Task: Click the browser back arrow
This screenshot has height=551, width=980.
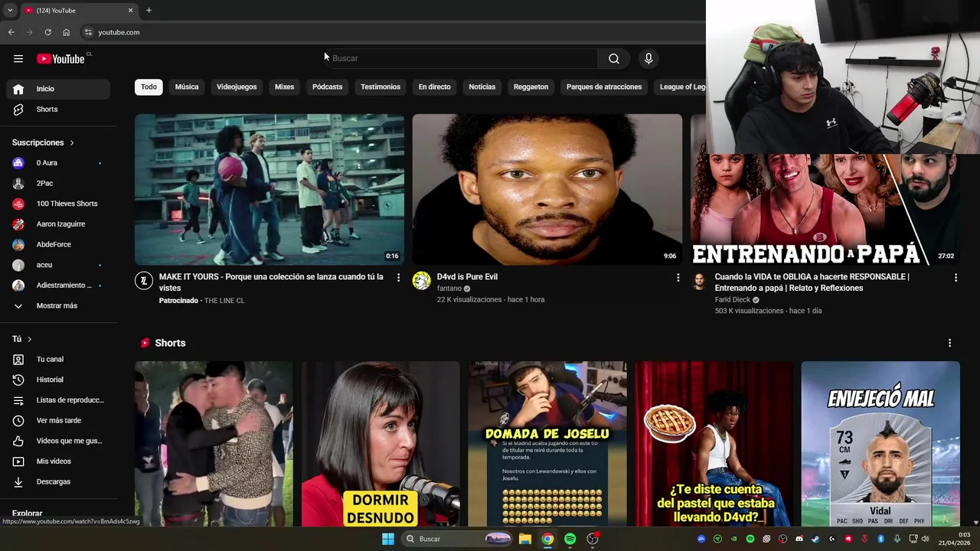Action: click(11, 32)
